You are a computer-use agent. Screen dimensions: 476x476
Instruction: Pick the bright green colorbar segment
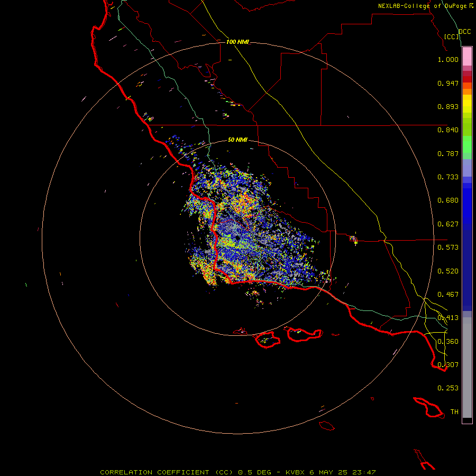click(467, 144)
